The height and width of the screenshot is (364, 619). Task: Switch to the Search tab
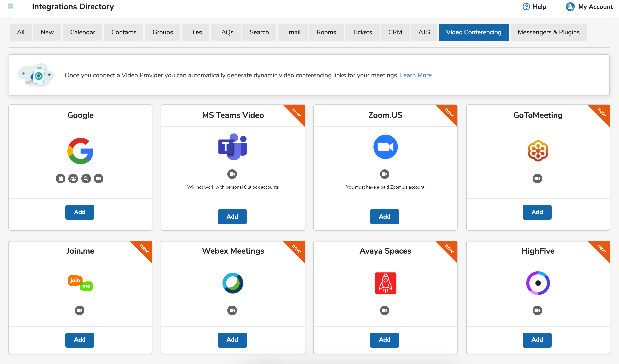coord(259,32)
